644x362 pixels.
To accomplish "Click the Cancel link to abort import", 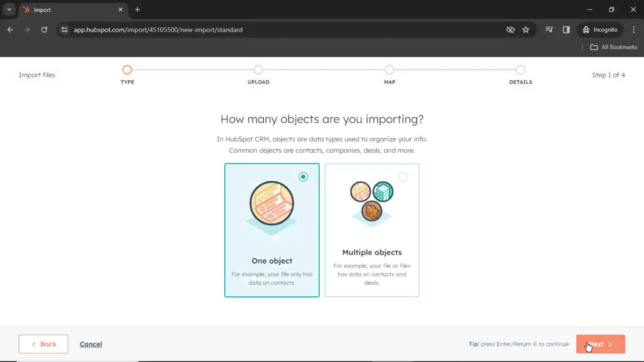I will point(91,344).
